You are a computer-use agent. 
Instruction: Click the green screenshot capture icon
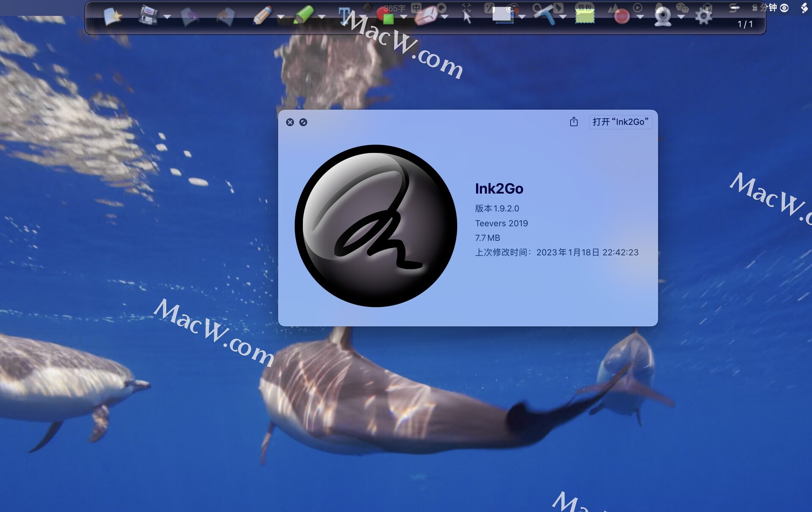[585, 16]
